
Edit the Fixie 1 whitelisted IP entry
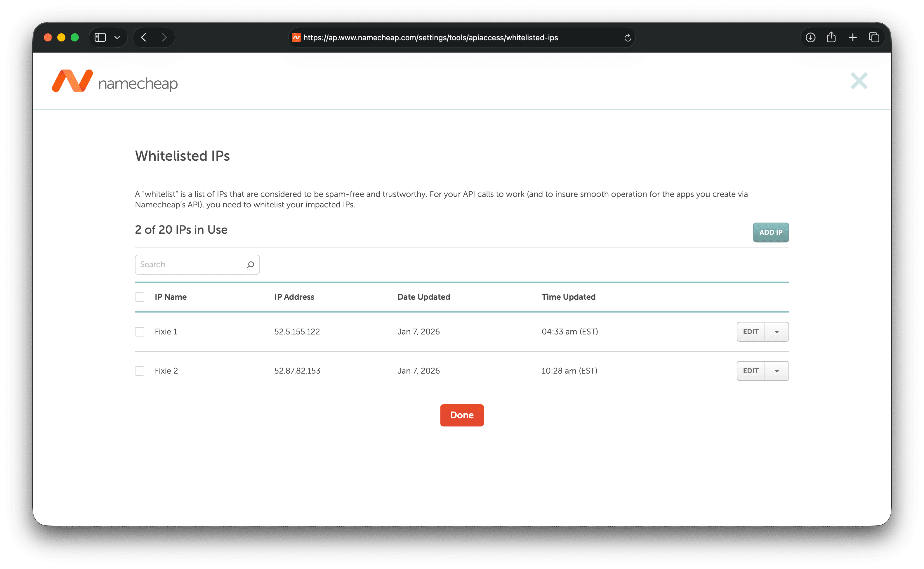(x=751, y=332)
